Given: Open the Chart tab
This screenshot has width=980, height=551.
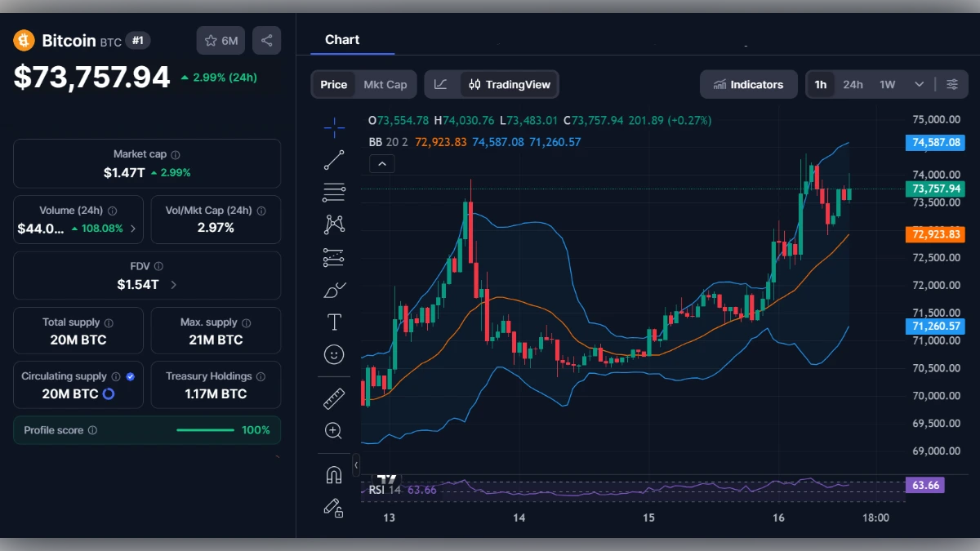Looking at the screenshot, I should (x=342, y=39).
